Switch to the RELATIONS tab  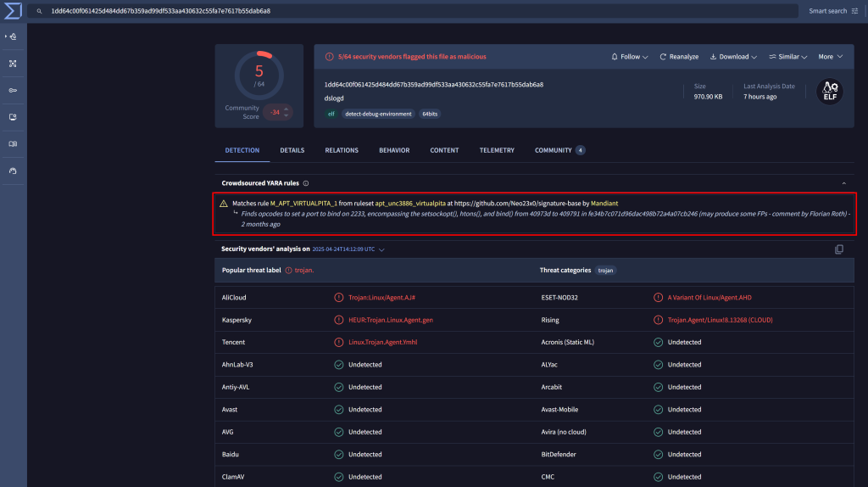coord(342,150)
